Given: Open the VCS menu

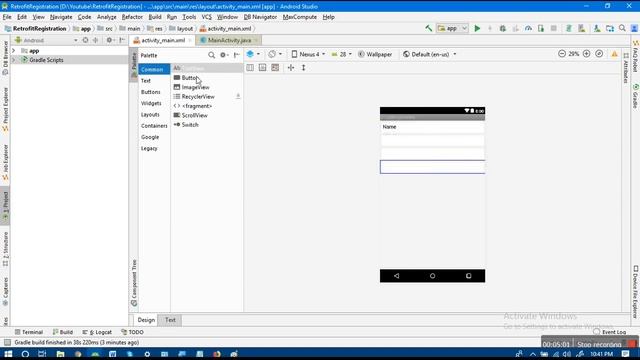Looking at the screenshot, I should pyautogui.click(x=207, y=17).
